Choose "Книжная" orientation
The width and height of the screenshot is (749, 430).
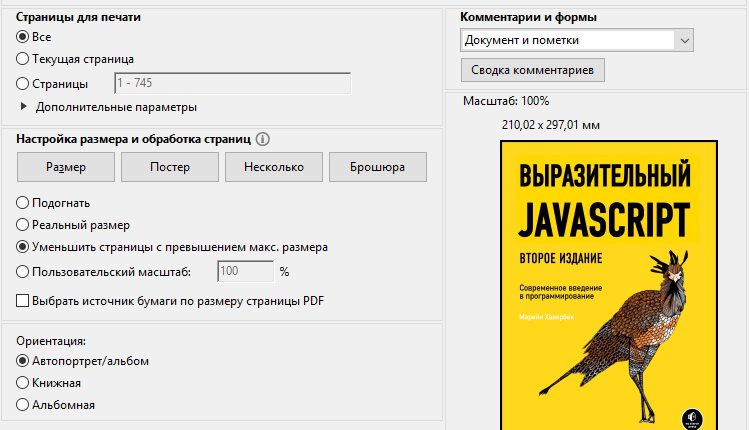point(22,383)
